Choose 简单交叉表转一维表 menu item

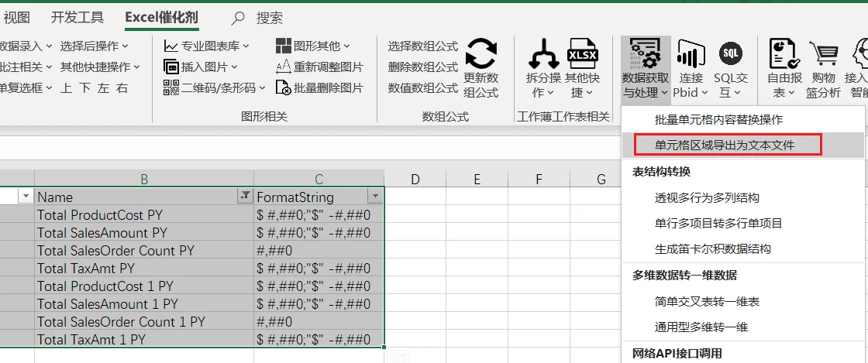coord(745,301)
